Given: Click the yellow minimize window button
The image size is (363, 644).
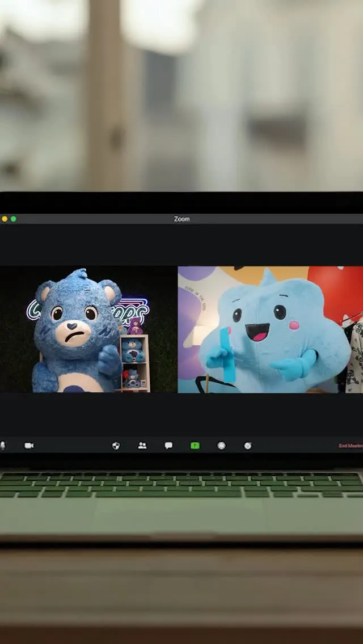Looking at the screenshot, I should click(x=5, y=219).
